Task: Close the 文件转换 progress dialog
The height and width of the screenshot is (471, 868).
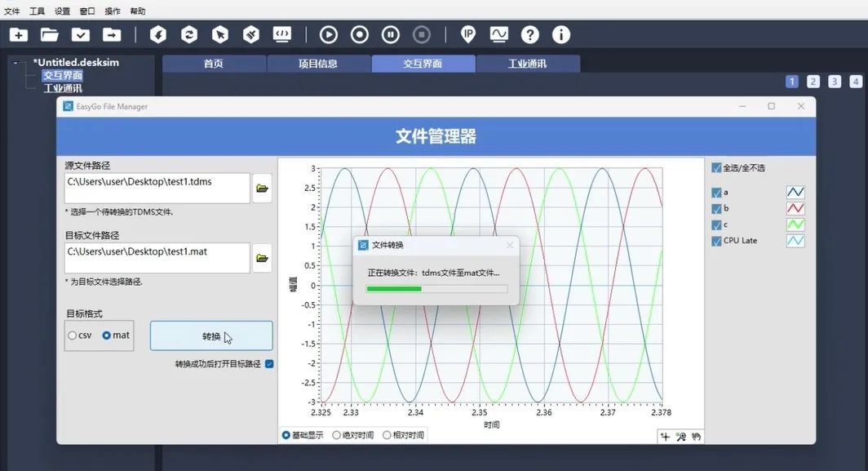Action: pyautogui.click(x=510, y=245)
